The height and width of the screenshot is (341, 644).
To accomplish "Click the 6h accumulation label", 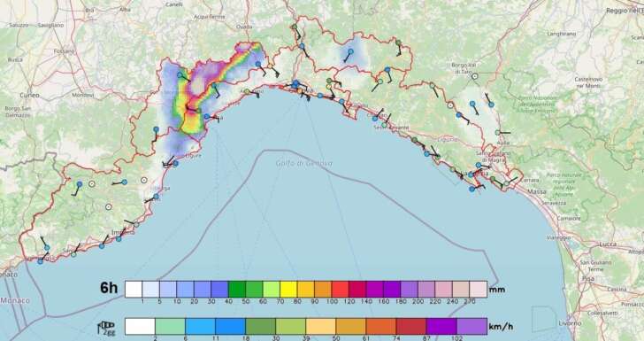I will point(109,288).
